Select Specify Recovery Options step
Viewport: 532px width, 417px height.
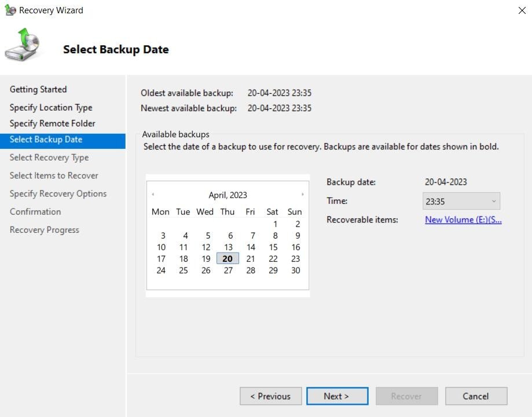pyautogui.click(x=58, y=193)
